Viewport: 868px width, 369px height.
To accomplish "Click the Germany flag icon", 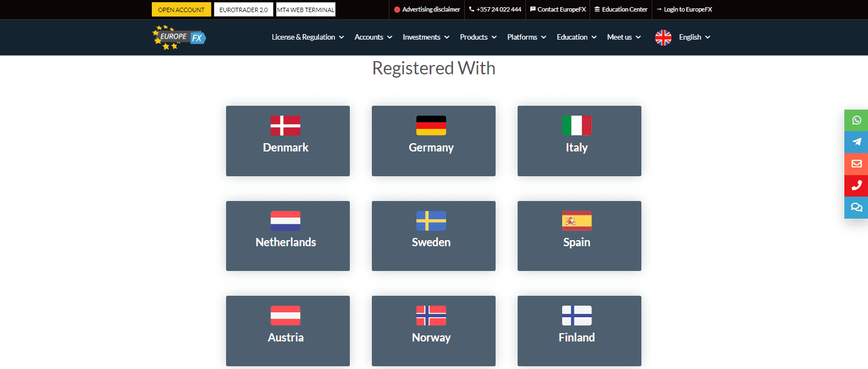I will tap(431, 126).
